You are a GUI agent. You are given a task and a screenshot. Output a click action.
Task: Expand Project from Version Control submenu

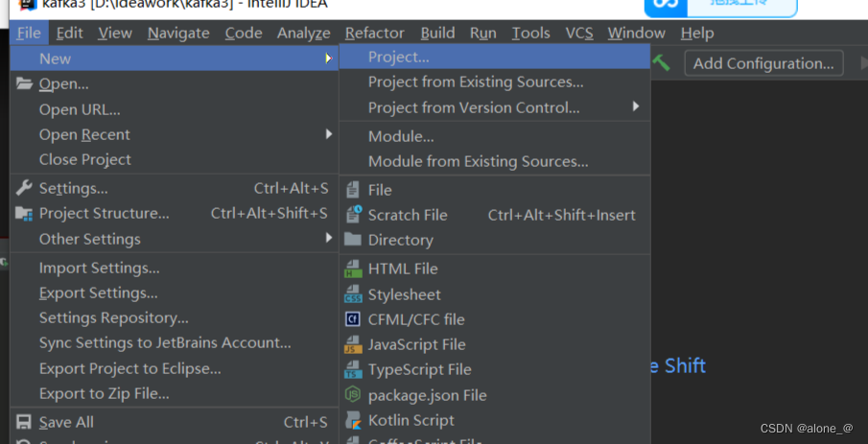[495, 107]
